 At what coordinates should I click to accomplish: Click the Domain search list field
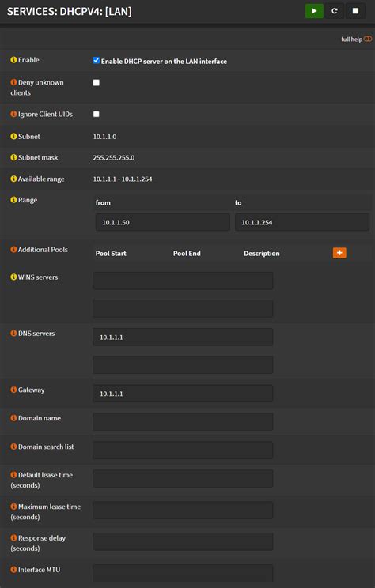tap(183, 450)
